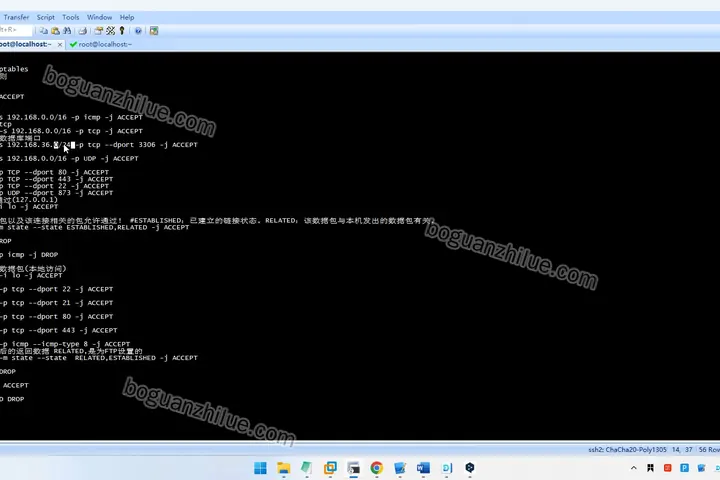Open the Help menu
The width and height of the screenshot is (720, 480).
127,17
